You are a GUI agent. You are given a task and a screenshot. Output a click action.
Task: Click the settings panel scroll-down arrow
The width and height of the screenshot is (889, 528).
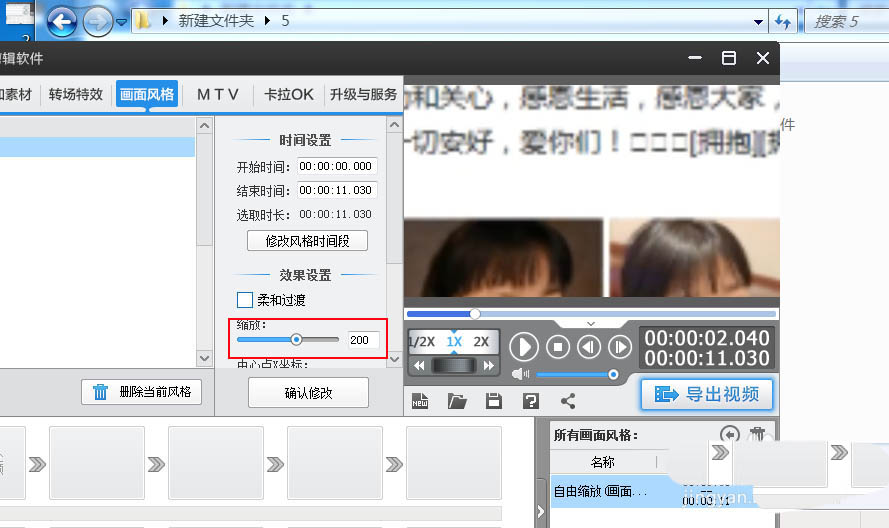pyautogui.click(x=395, y=358)
